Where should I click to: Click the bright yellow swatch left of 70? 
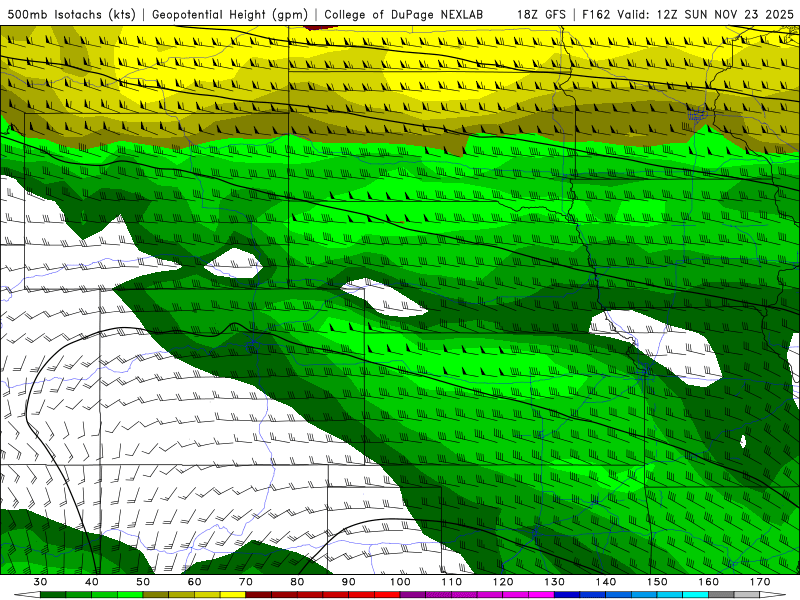tap(233, 595)
